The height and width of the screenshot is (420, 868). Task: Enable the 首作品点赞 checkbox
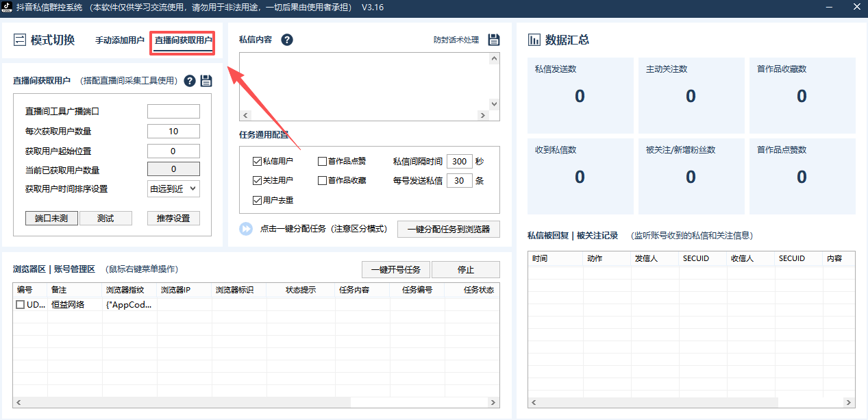point(323,162)
